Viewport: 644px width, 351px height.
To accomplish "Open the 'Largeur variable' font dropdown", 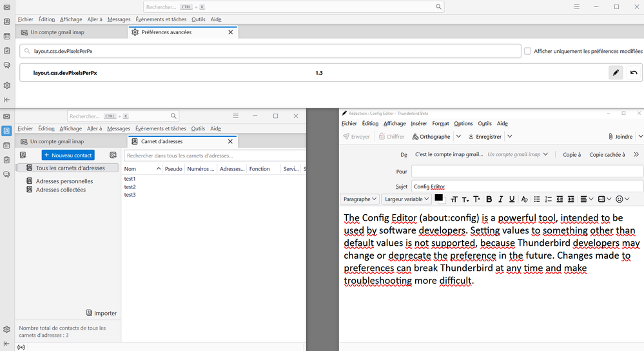I will [x=406, y=199].
